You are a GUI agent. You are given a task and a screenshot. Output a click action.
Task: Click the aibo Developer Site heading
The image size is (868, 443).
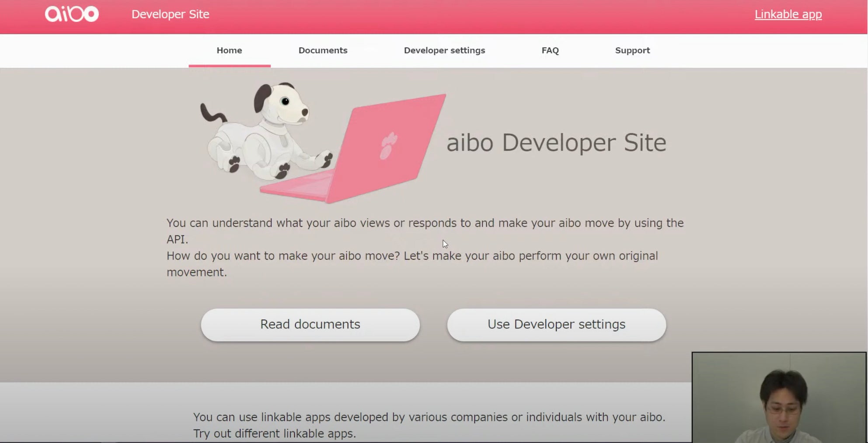coord(556,142)
